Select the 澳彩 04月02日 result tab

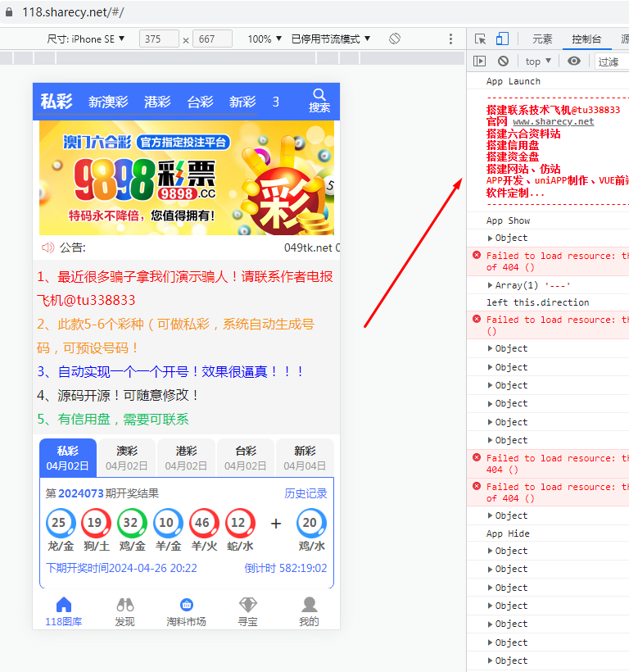click(127, 458)
